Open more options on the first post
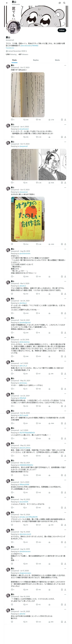This screenshot has height=644, width=72. click(x=65, y=65)
